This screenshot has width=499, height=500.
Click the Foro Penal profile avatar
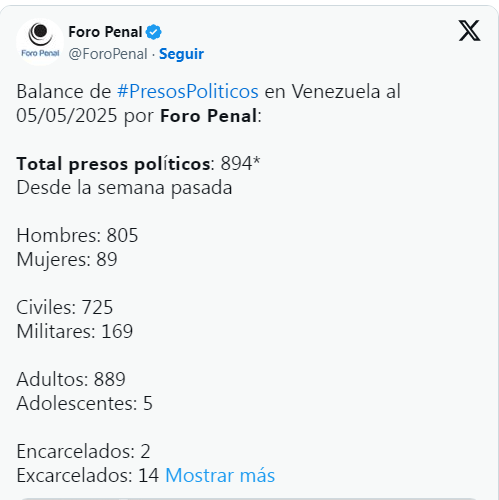(40, 42)
